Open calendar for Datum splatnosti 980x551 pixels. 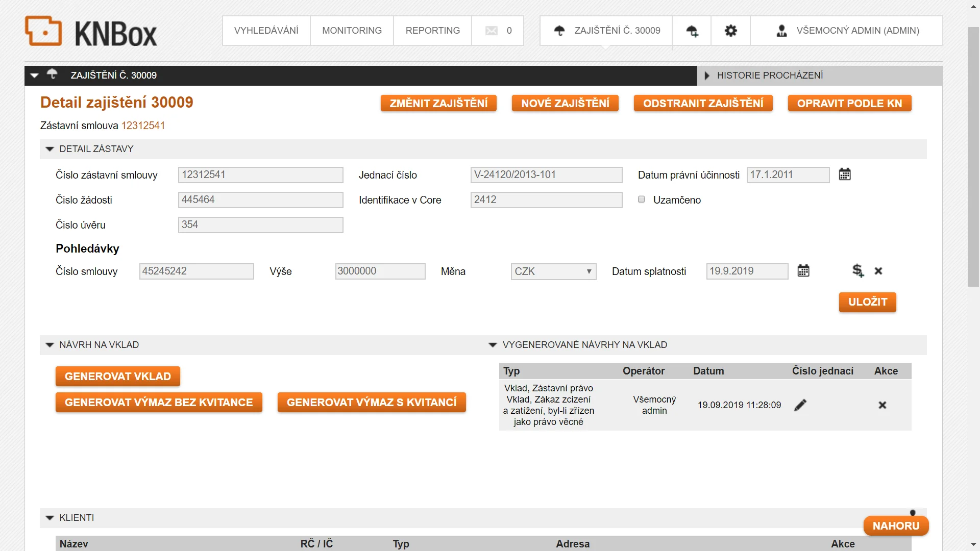tap(803, 271)
